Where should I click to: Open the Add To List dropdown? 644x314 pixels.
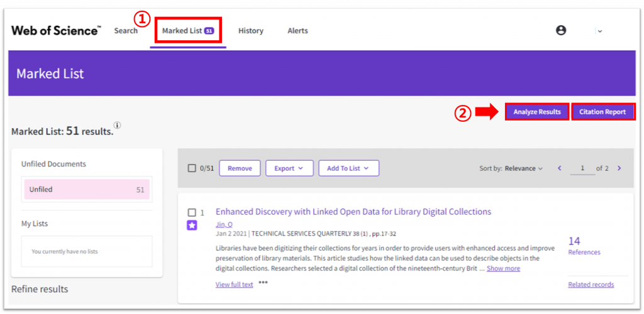[x=348, y=168]
